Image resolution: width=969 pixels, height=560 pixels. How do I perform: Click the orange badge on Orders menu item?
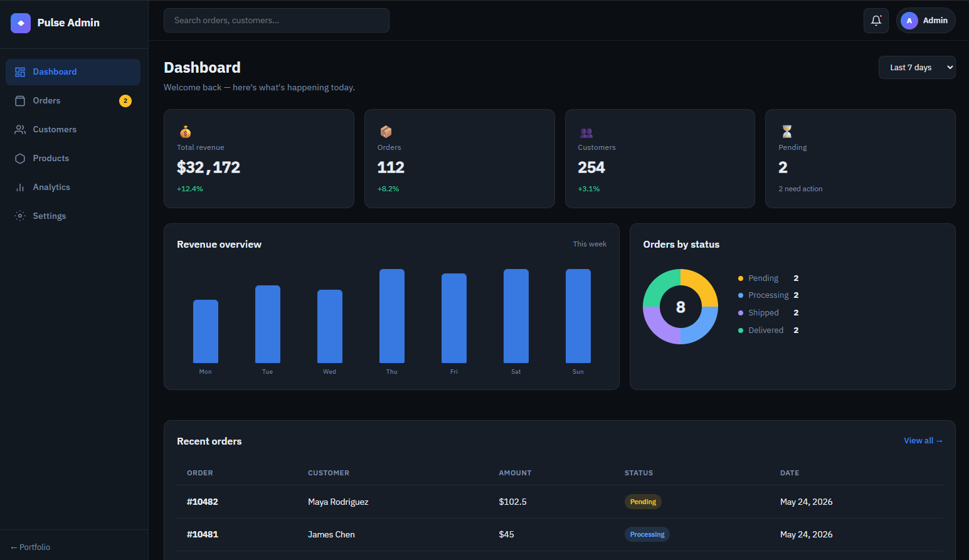[125, 101]
